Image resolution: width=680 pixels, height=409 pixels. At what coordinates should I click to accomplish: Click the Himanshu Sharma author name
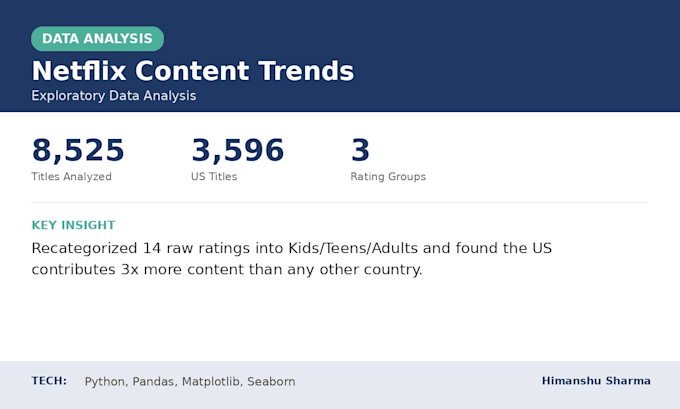pyautogui.click(x=596, y=381)
